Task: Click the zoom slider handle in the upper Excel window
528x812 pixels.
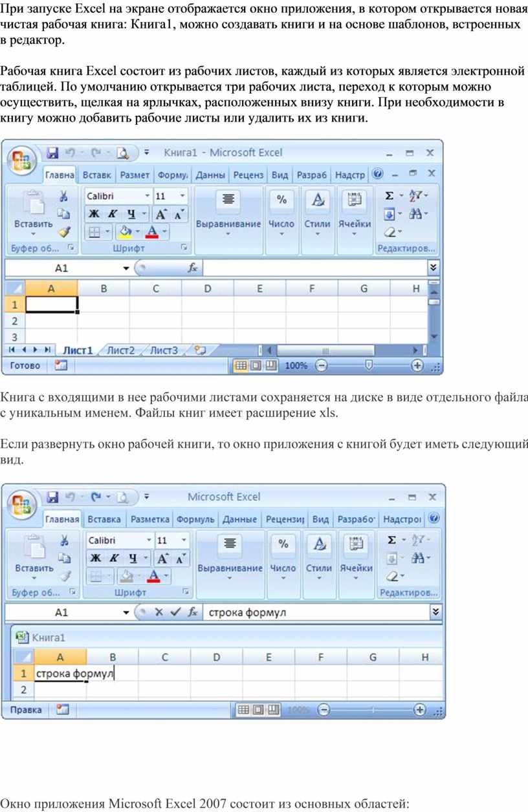Action: (x=369, y=366)
